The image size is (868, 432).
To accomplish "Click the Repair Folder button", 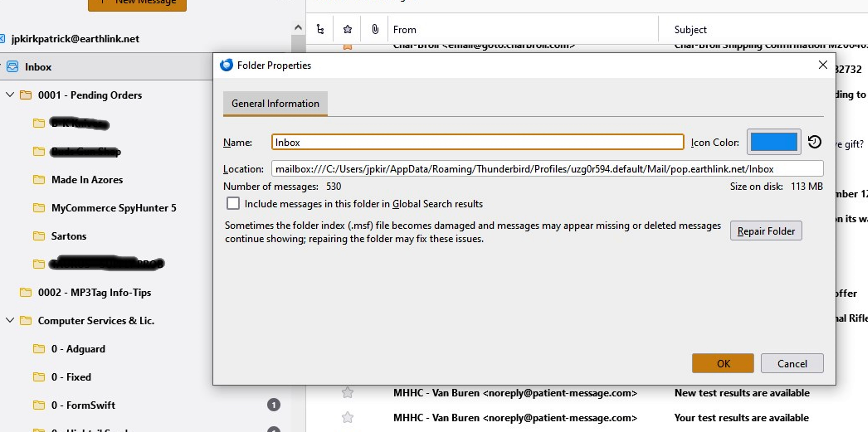I will pyautogui.click(x=766, y=231).
